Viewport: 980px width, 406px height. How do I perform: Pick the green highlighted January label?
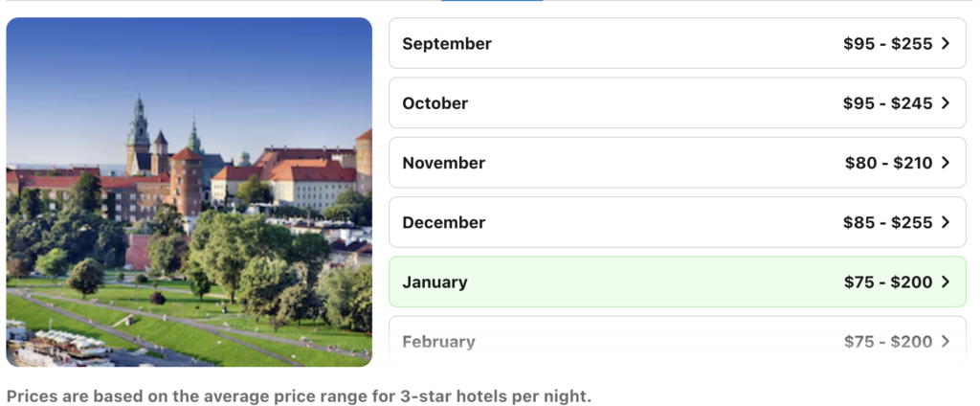(434, 282)
